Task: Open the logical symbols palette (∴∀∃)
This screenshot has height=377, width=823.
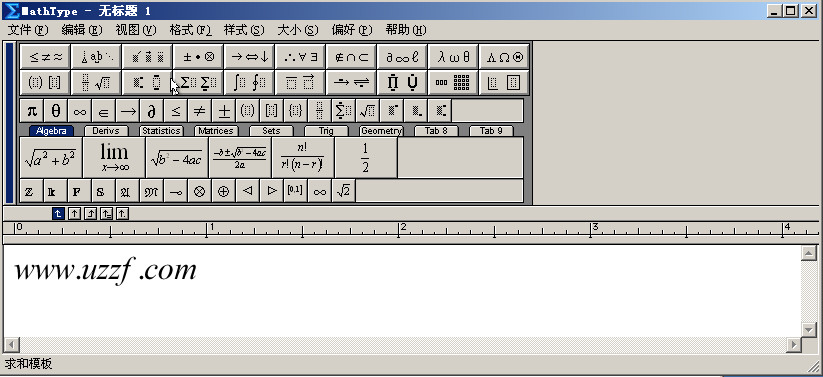Action: click(x=300, y=57)
